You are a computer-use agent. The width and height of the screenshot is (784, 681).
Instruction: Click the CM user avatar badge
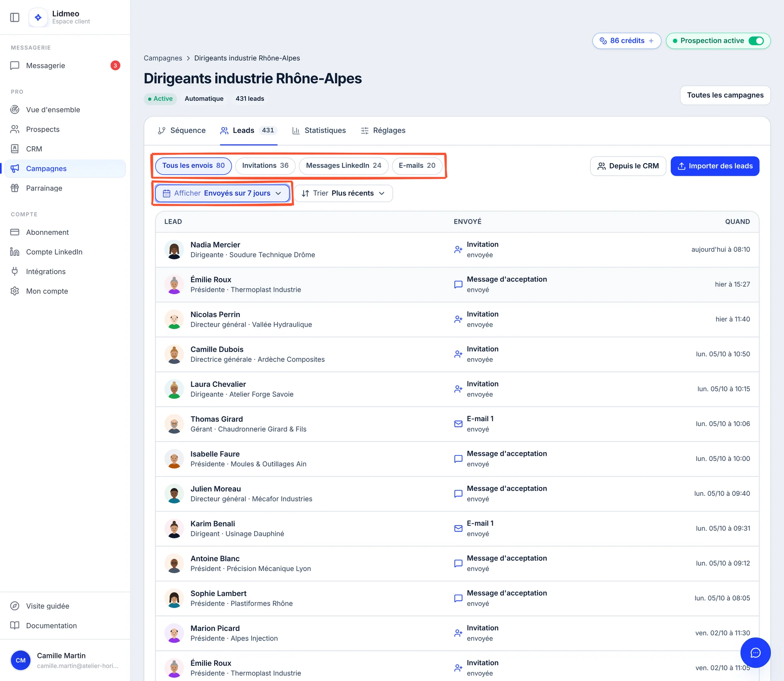(20, 660)
